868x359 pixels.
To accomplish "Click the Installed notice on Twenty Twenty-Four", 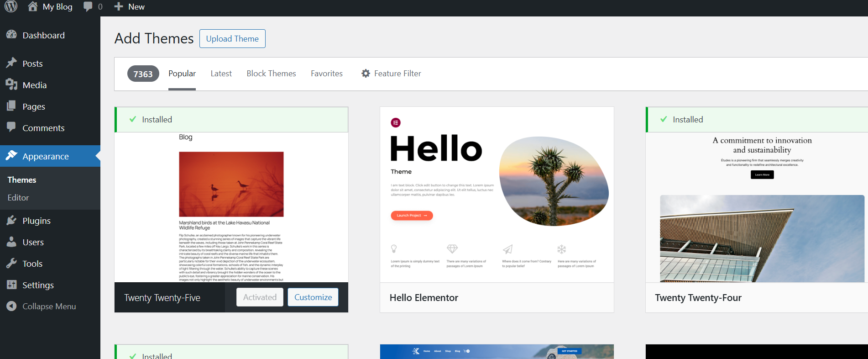I will [757, 120].
